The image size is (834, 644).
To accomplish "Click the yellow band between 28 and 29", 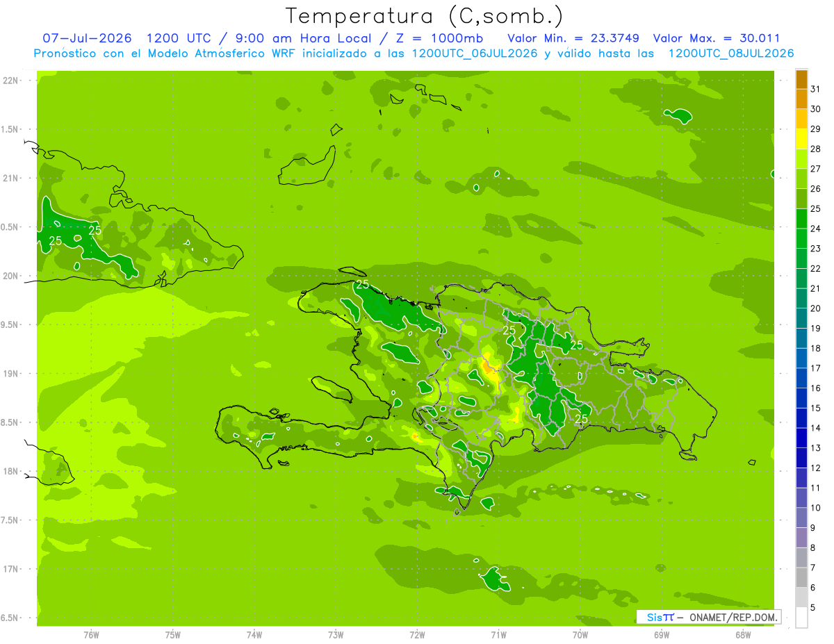I will coord(801,139).
